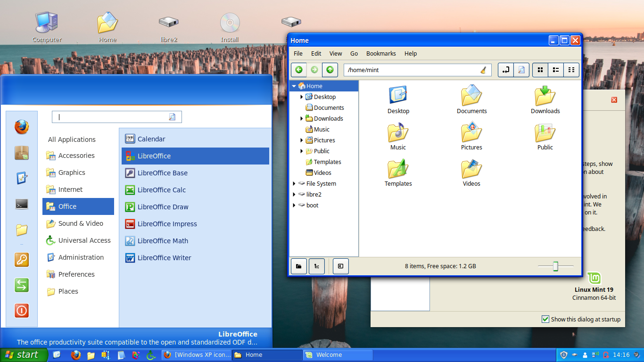644x362 pixels.
Task: Select the Install disc desktop icon
Action: (230, 22)
